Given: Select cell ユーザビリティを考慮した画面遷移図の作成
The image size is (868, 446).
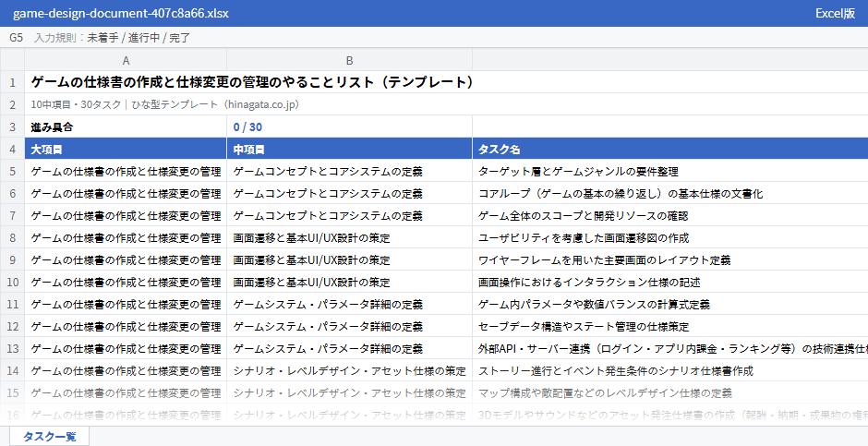Looking at the screenshot, I should 669,238.
